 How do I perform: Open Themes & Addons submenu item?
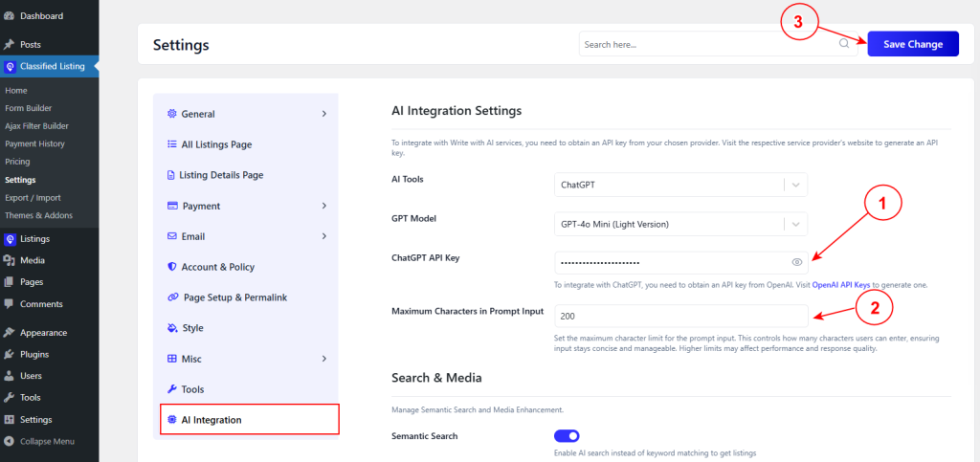[x=38, y=215]
